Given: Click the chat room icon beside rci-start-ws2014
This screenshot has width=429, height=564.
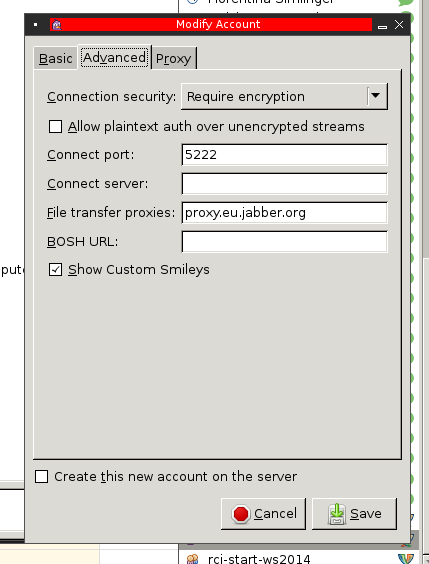Looking at the screenshot, I should click(x=192, y=559).
